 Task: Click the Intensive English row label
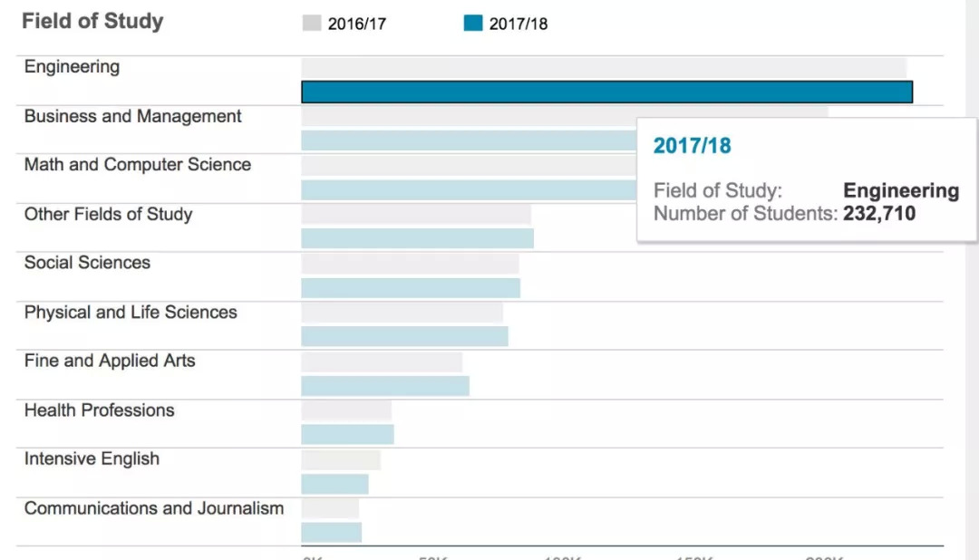[92, 459]
